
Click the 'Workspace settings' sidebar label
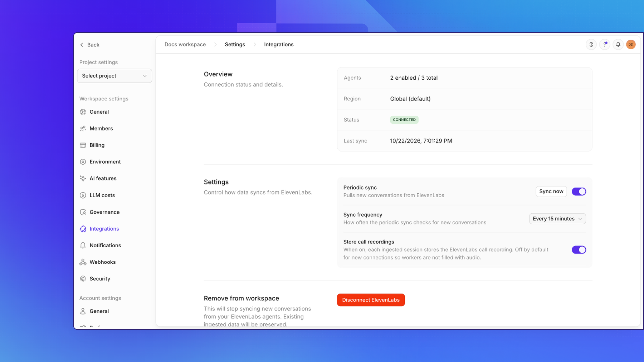pos(104,99)
